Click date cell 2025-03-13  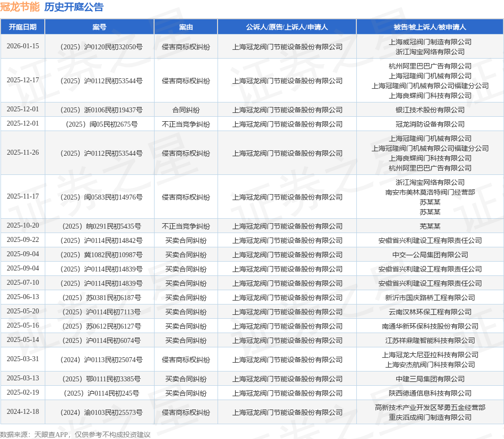[x=23, y=378]
